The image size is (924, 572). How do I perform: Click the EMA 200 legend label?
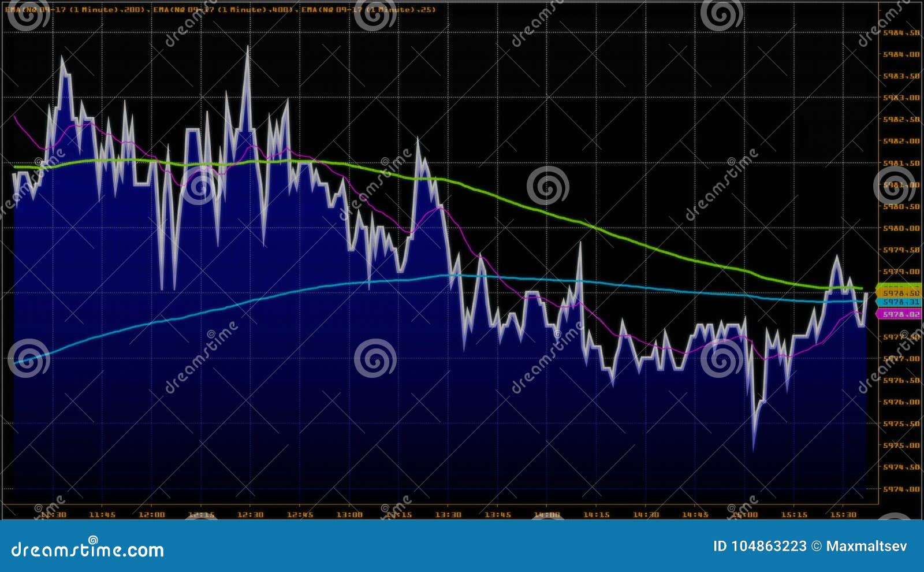pos(76,10)
